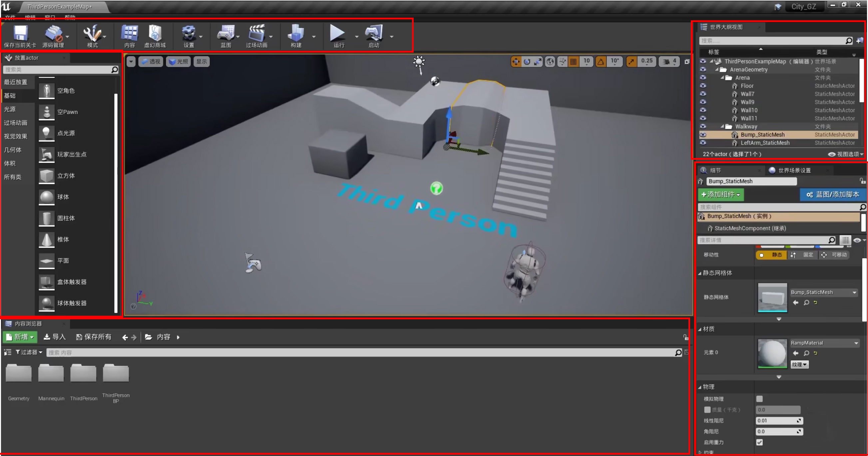Toggle the viewport grid snapping icon
The image size is (868, 456).
coord(573,62)
